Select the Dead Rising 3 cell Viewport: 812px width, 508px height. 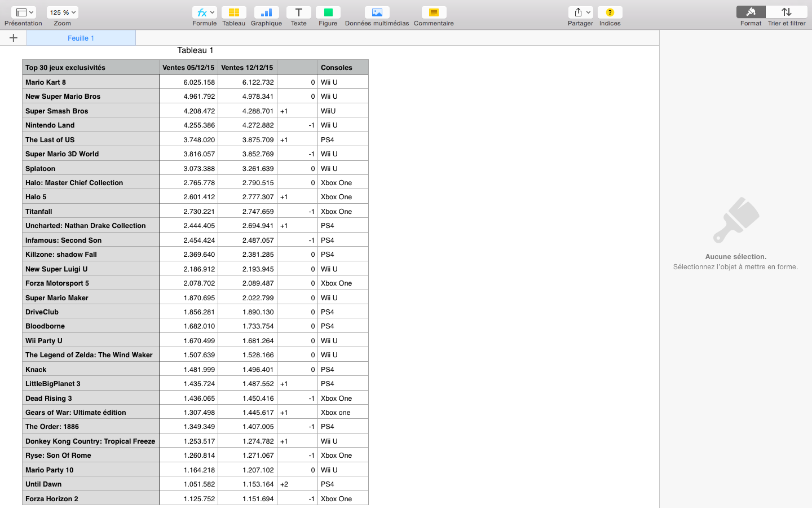coord(91,398)
